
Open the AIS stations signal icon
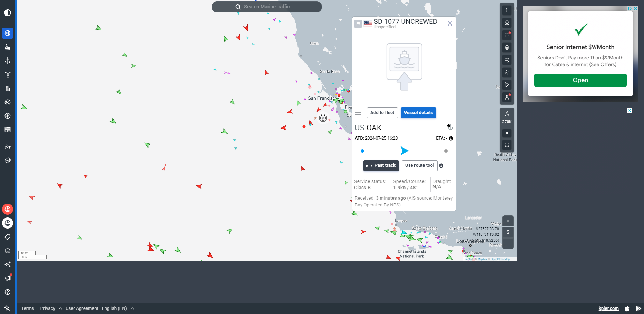pyautogui.click(x=8, y=102)
